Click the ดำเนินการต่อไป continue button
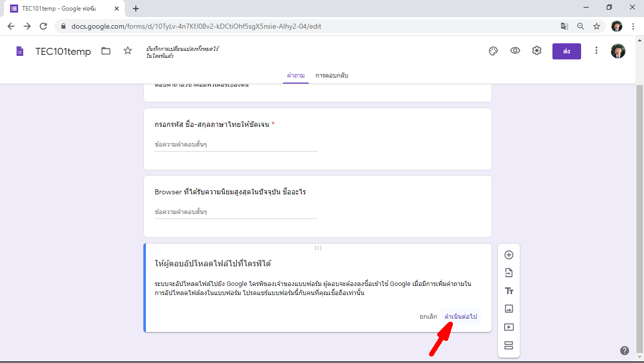 click(x=460, y=317)
